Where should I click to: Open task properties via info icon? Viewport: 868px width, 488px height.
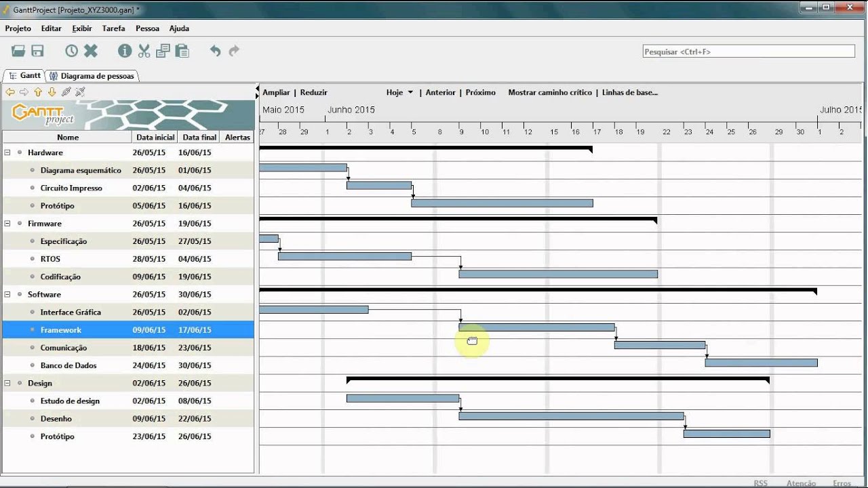(x=125, y=51)
